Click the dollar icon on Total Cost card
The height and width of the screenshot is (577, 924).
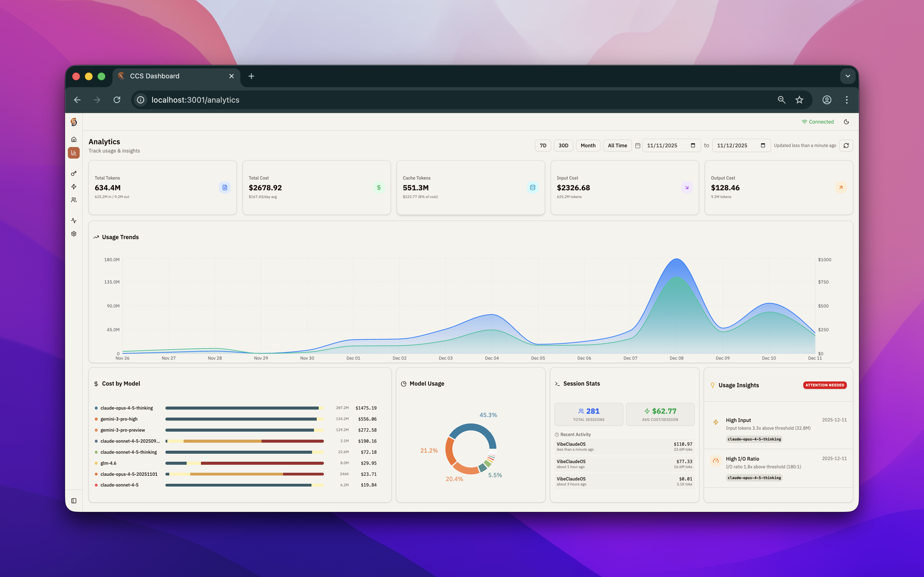[x=379, y=187]
